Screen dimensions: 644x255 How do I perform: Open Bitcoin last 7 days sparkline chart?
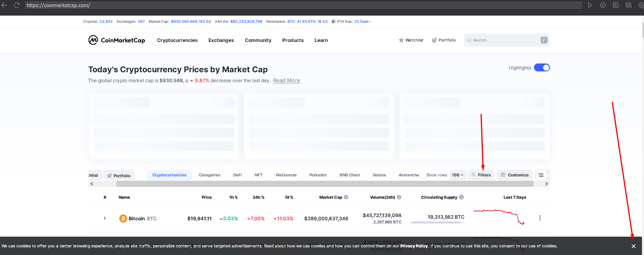click(x=499, y=217)
